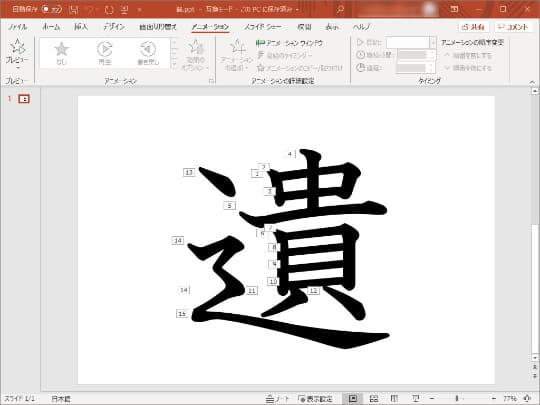Switch to the デザイン tab
540x405 pixels.
[114, 27]
